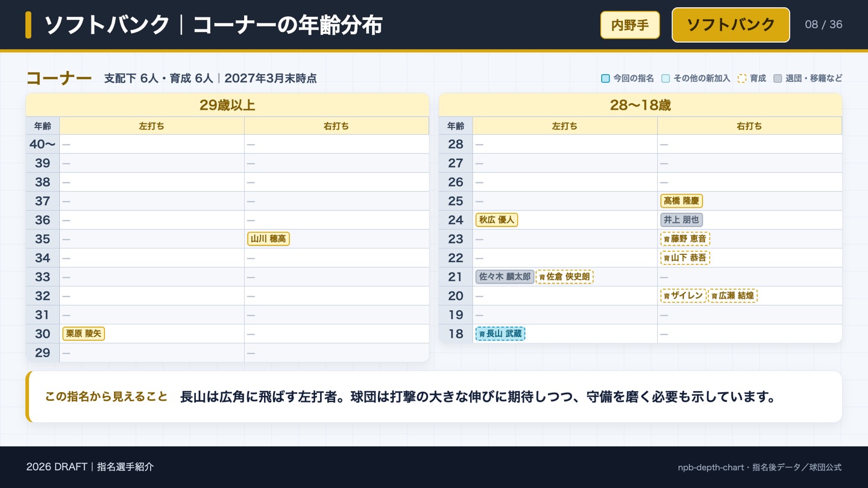Click the 藤野 恵音 player chip
868x488 pixels.
[x=685, y=239]
